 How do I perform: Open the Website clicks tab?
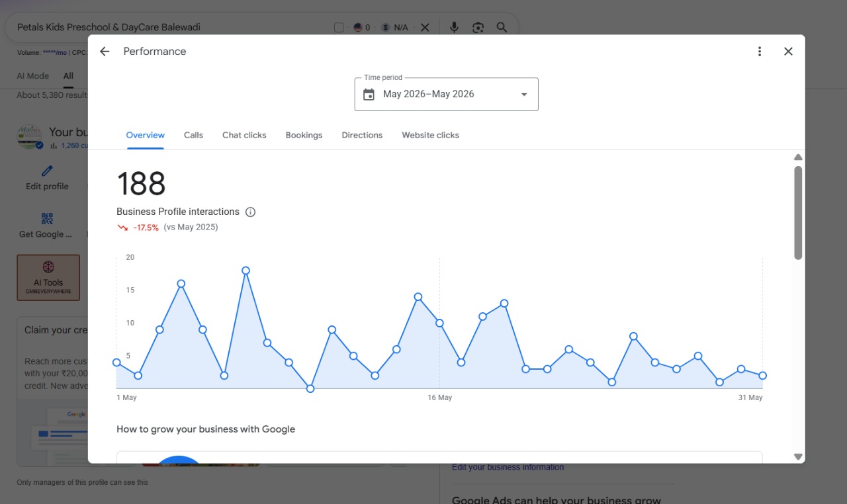(x=430, y=135)
